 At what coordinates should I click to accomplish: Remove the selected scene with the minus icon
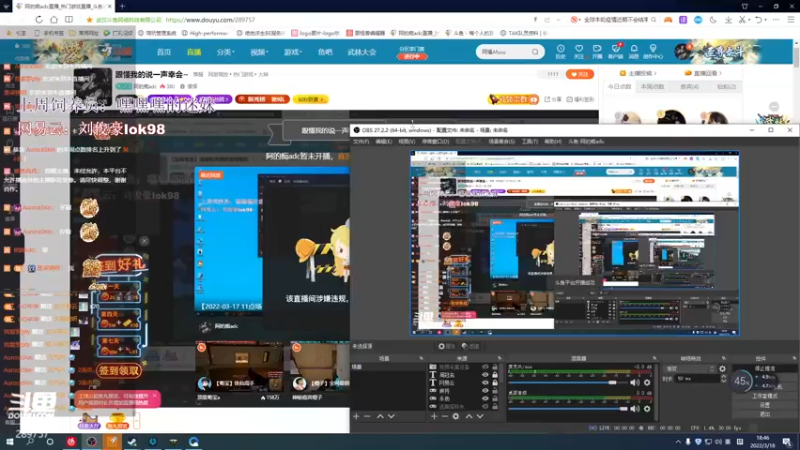click(x=367, y=416)
